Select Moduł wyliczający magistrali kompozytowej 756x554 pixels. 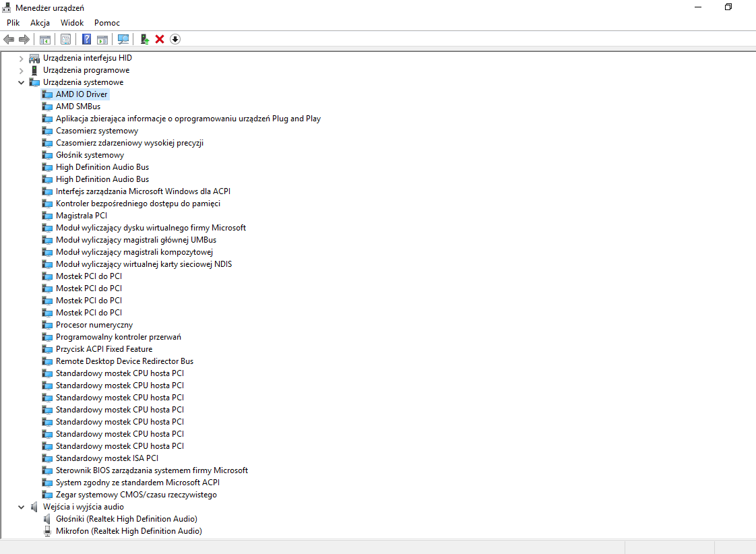point(134,252)
